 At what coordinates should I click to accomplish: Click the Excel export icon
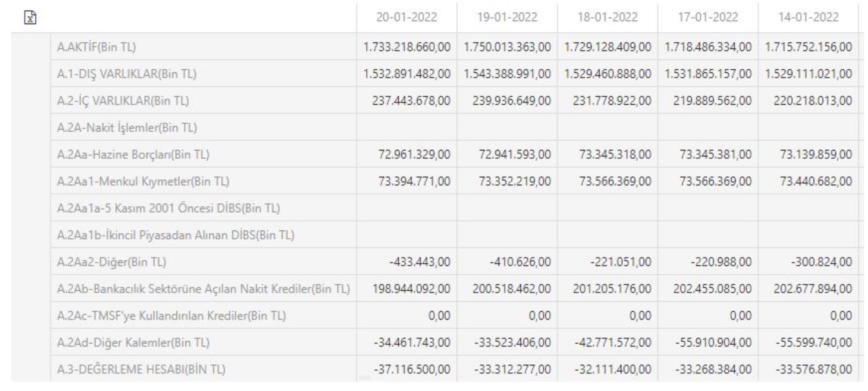coord(30,18)
